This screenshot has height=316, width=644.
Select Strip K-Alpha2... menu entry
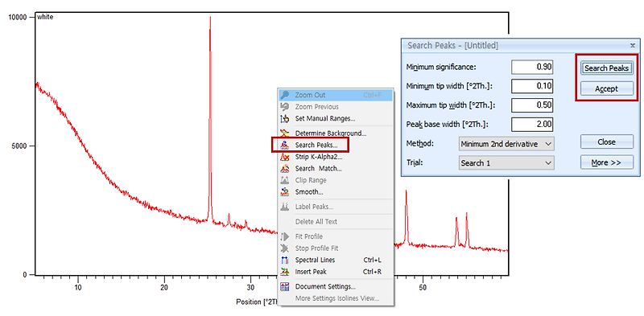click(x=336, y=157)
